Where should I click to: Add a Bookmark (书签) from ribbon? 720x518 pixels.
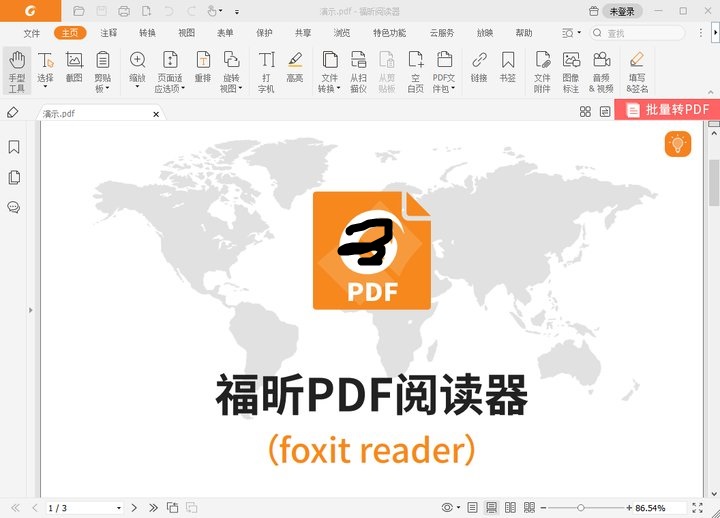pos(507,67)
